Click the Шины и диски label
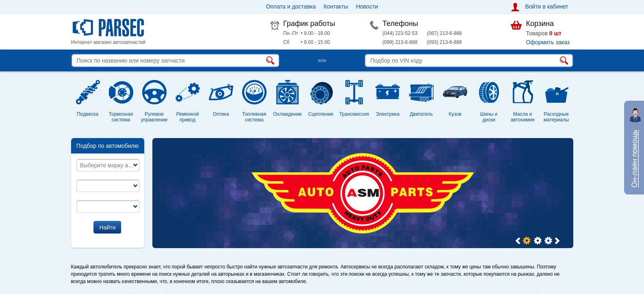The image size is (644, 294). [489, 117]
